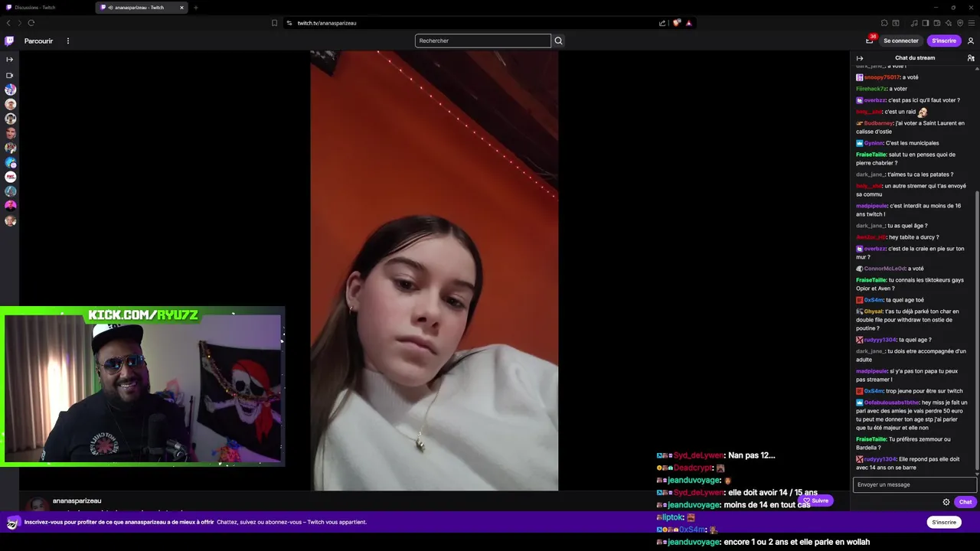980x551 pixels.
Task: Open the three-dot more menu beside Parcourir
Action: click(68, 41)
